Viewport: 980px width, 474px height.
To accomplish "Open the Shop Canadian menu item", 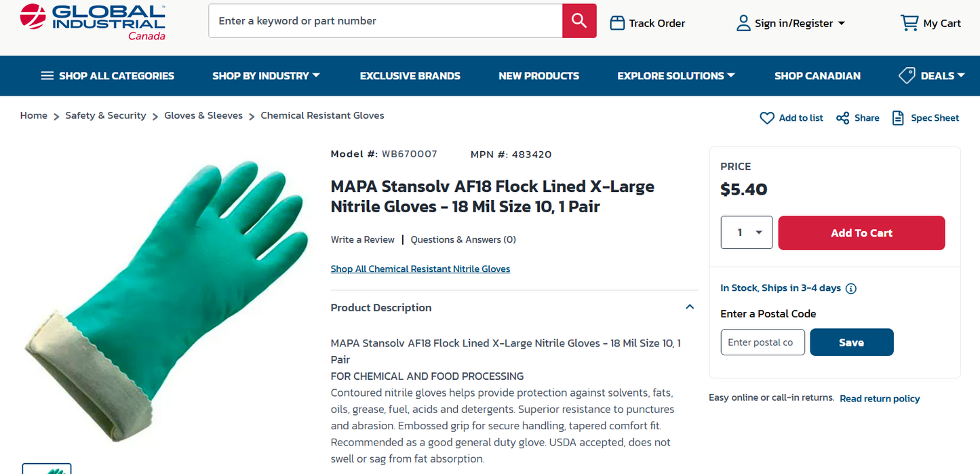I will pyautogui.click(x=817, y=75).
